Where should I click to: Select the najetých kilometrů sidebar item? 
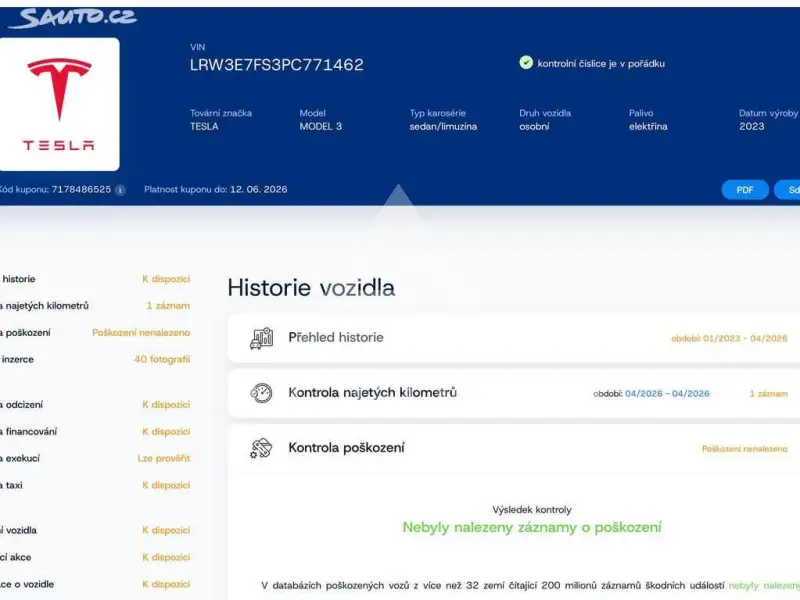point(95,306)
